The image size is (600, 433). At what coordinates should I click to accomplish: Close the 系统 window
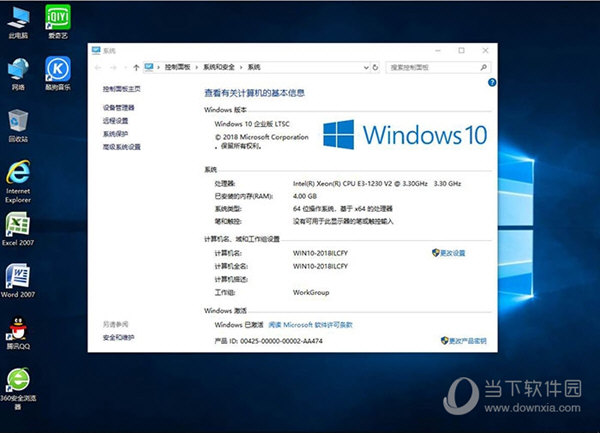(x=485, y=50)
